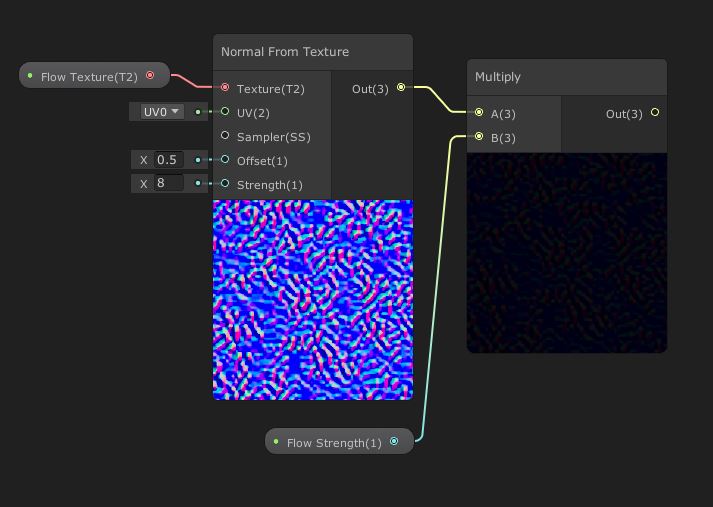Click the UV(2) input port
713x507 pixels.
pos(225,112)
